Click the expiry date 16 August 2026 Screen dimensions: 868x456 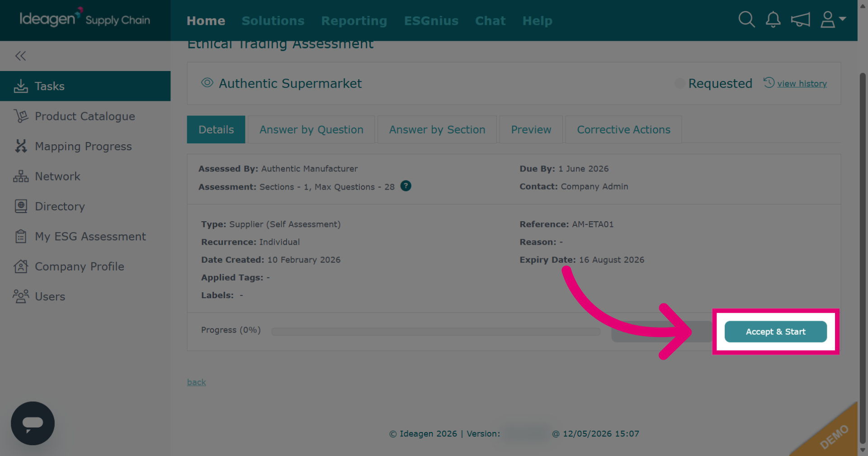612,260
